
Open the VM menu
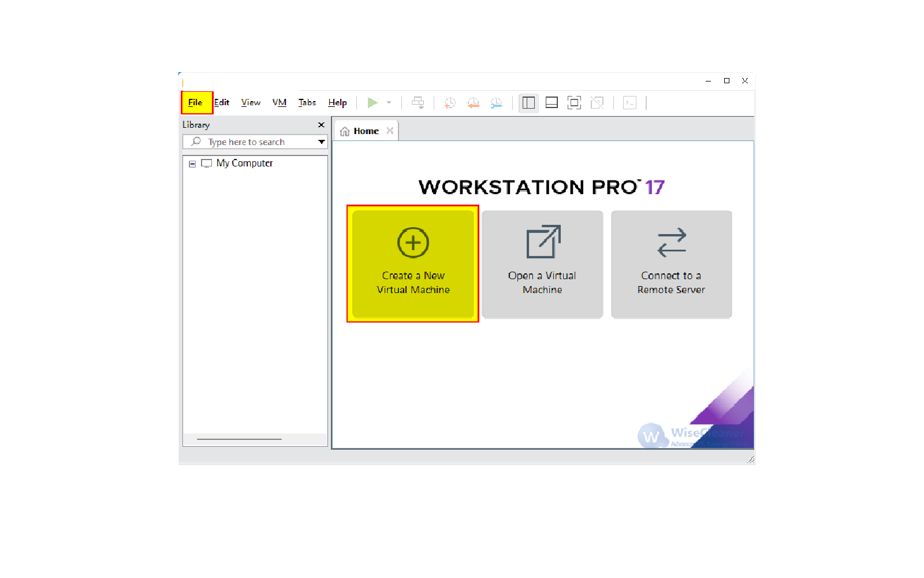(280, 102)
